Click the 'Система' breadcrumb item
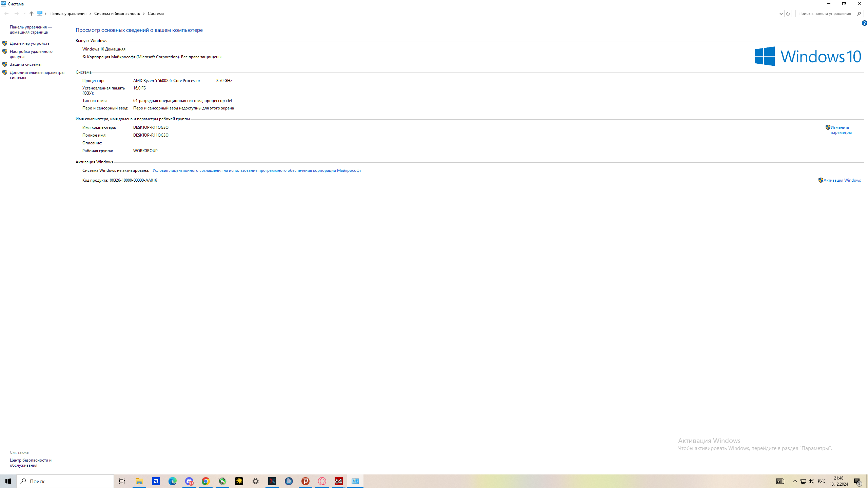Image resolution: width=868 pixels, height=488 pixels. [156, 14]
